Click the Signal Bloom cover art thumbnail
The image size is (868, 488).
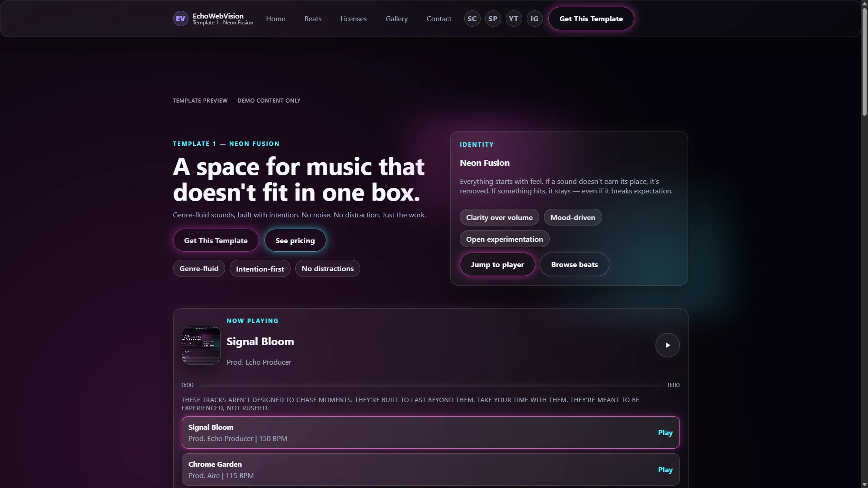pos(201,345)
